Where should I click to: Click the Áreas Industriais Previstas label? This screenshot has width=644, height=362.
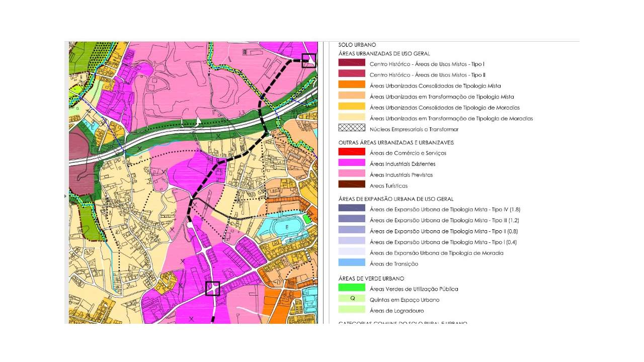401,175
